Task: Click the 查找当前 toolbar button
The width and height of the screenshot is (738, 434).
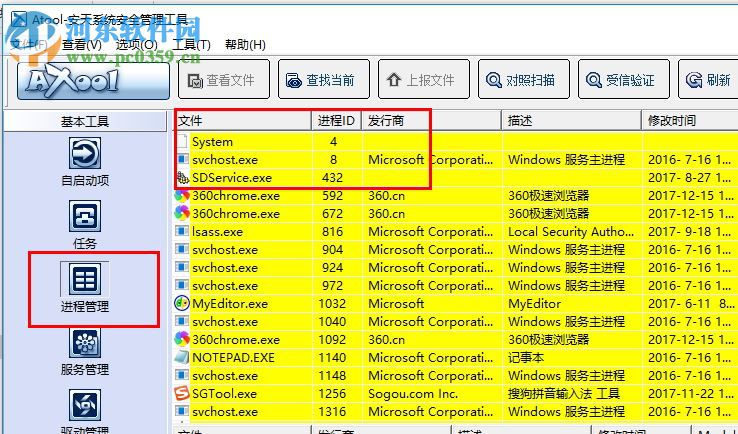Action: pos(324,79)
